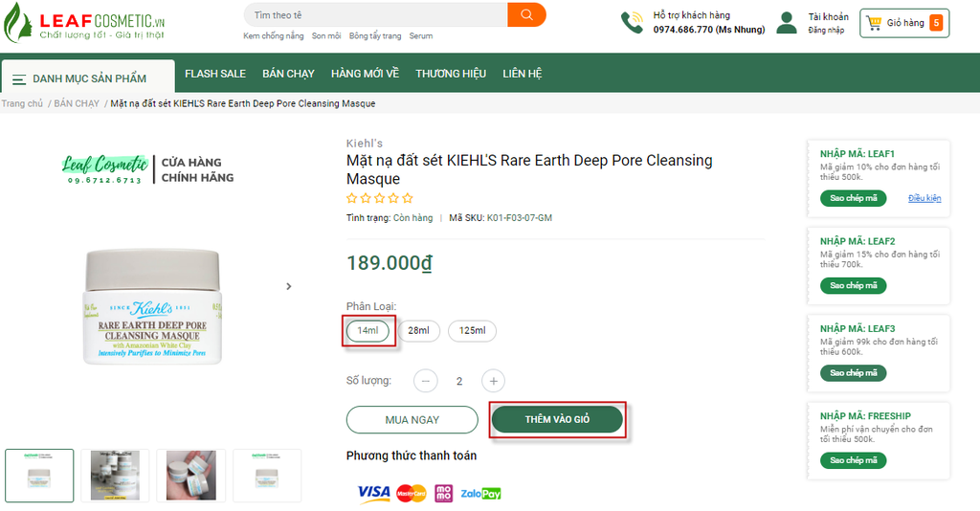Select the 28ml size option
This screenshot has height=511, width=980.
418,330
